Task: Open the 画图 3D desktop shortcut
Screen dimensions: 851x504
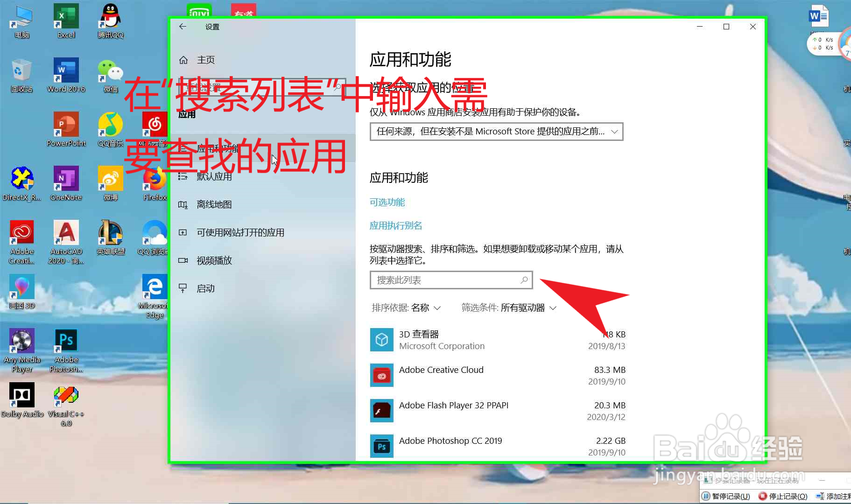Action: pyautogui.click(x=22, y=292)
